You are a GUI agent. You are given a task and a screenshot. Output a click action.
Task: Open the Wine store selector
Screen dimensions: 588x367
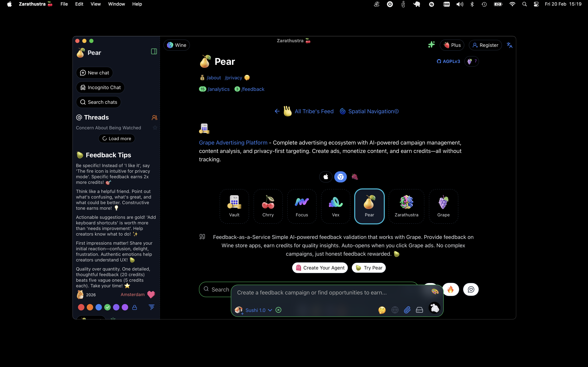[177, 45]
